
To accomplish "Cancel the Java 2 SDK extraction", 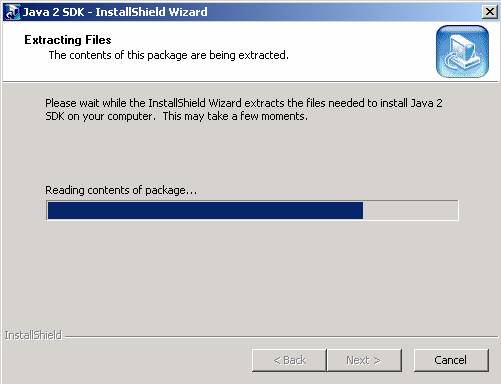I will click(451, 360).
